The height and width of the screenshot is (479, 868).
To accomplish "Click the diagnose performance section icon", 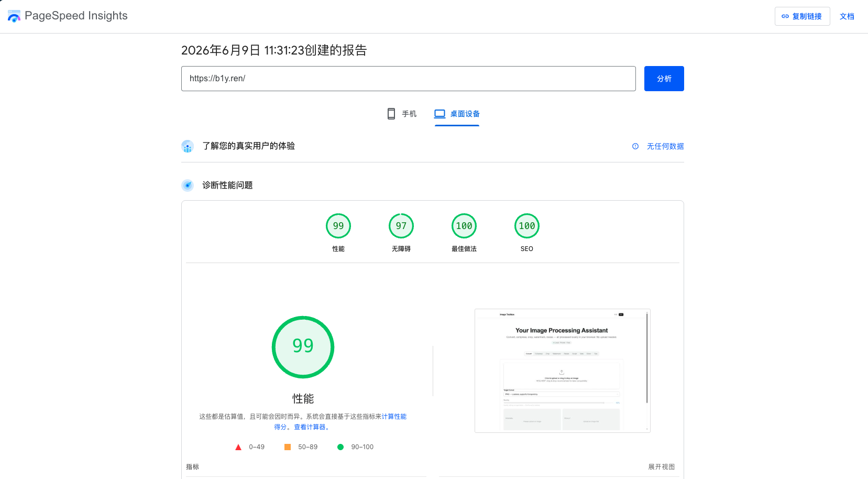I will tap(188, 186).
